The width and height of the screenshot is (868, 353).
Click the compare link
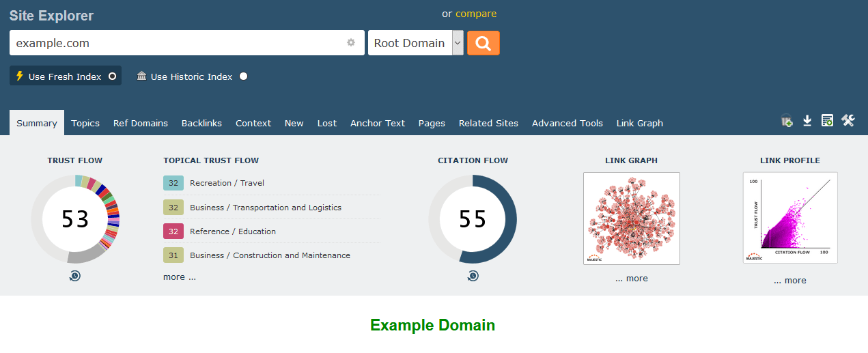pos(476,14)
